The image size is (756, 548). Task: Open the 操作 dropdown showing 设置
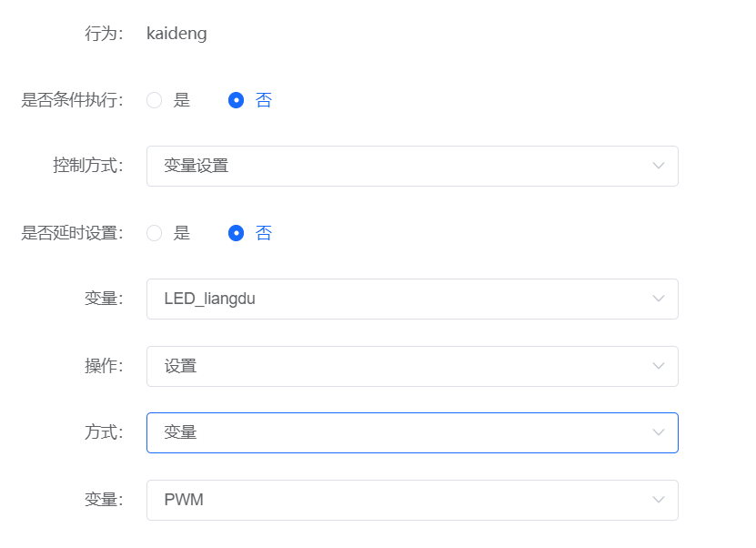tap(409, 366)
